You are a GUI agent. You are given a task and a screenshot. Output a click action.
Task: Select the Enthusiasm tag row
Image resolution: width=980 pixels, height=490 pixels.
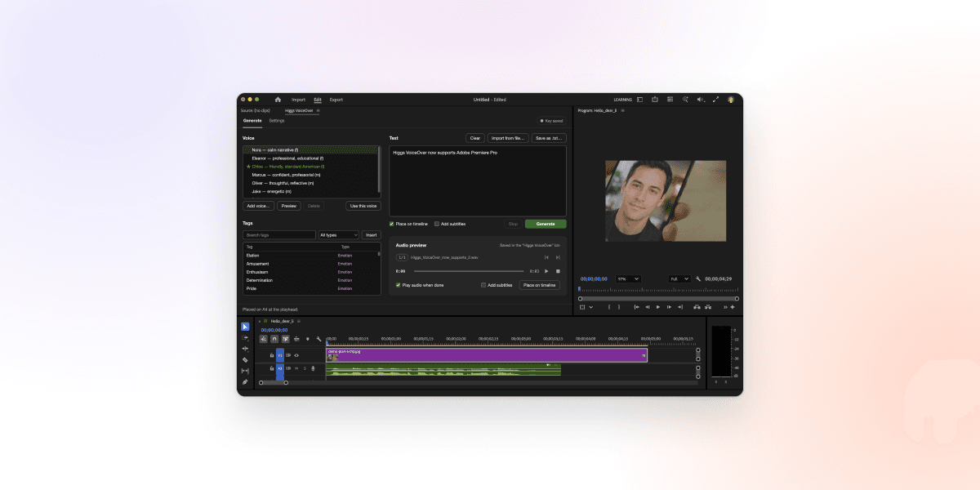click(x=310, y=272)
